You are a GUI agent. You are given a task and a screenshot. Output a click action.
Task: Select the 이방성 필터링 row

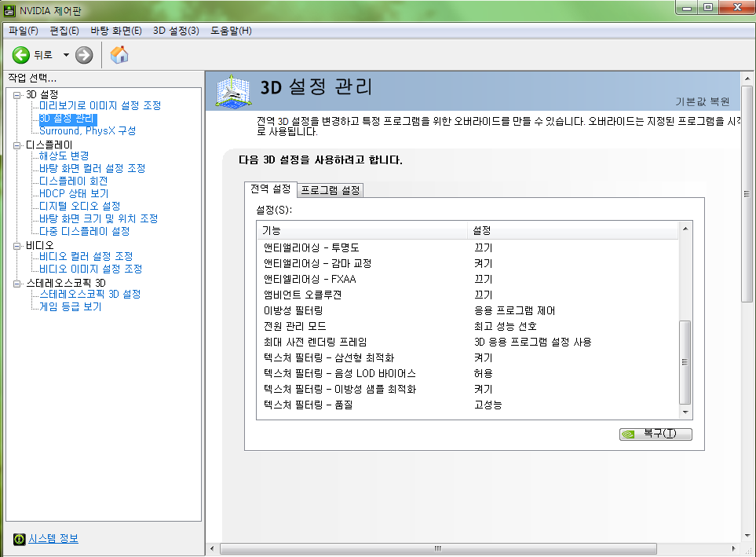coord(468,311)
